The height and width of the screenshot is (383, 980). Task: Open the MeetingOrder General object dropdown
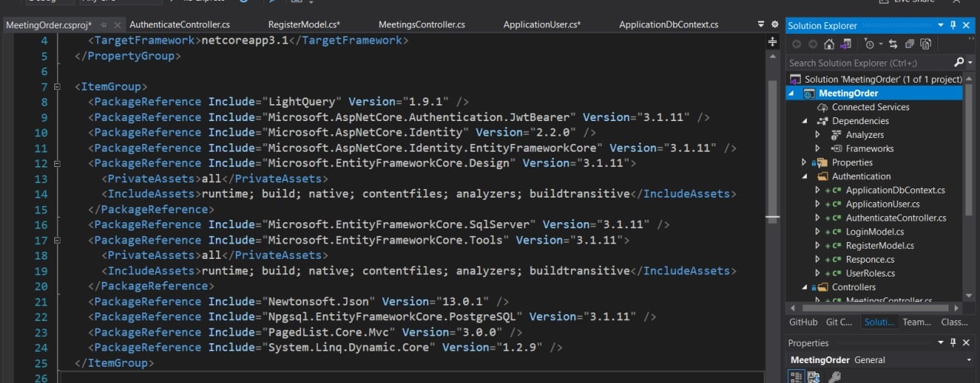969,360
